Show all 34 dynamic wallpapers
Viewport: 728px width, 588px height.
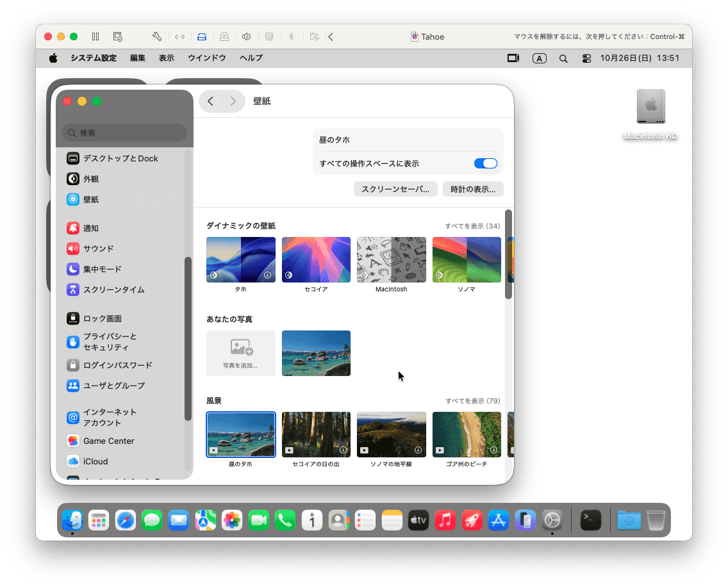tap(472, 226)
